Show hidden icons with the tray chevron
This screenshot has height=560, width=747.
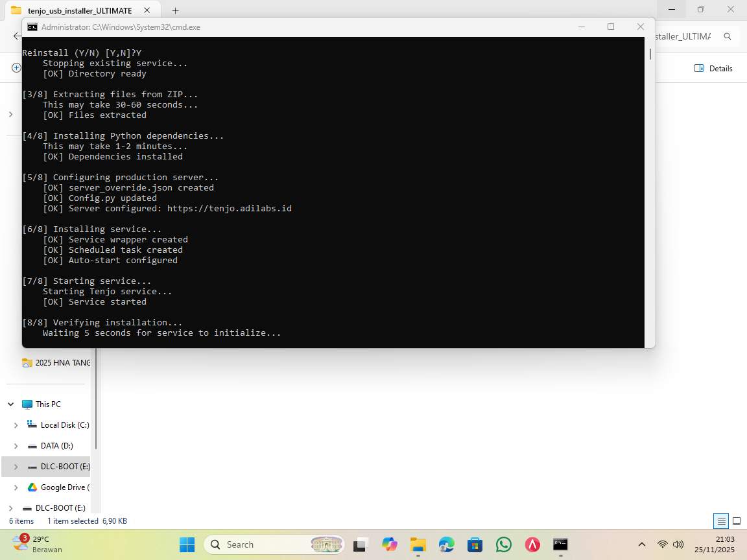(641, 544)
